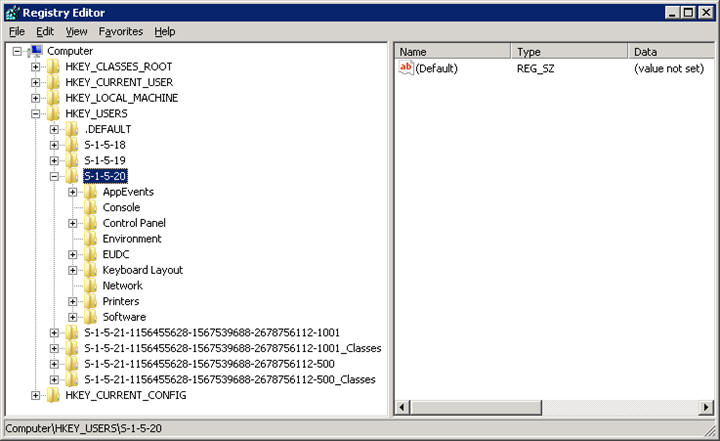Image resolution: width=720 pixels, height=441 pixels.
Task: Minimize the Registry Editor window
Action: tap(673, 12)
